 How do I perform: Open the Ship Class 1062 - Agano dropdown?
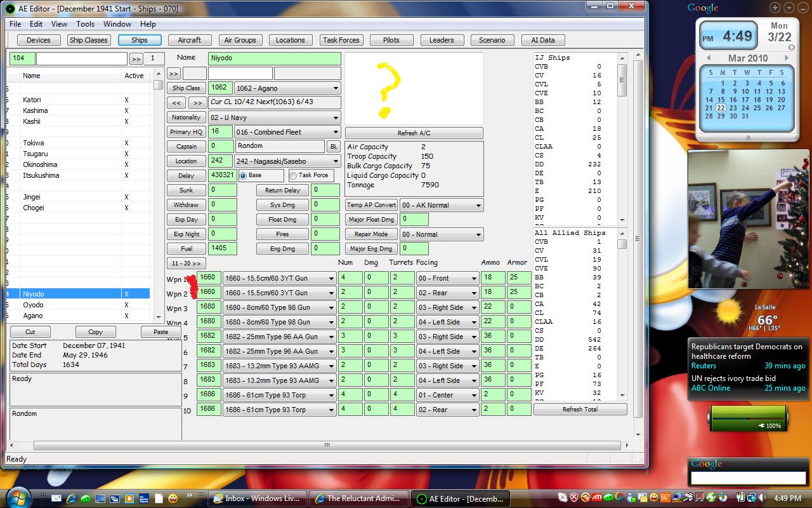287,88
